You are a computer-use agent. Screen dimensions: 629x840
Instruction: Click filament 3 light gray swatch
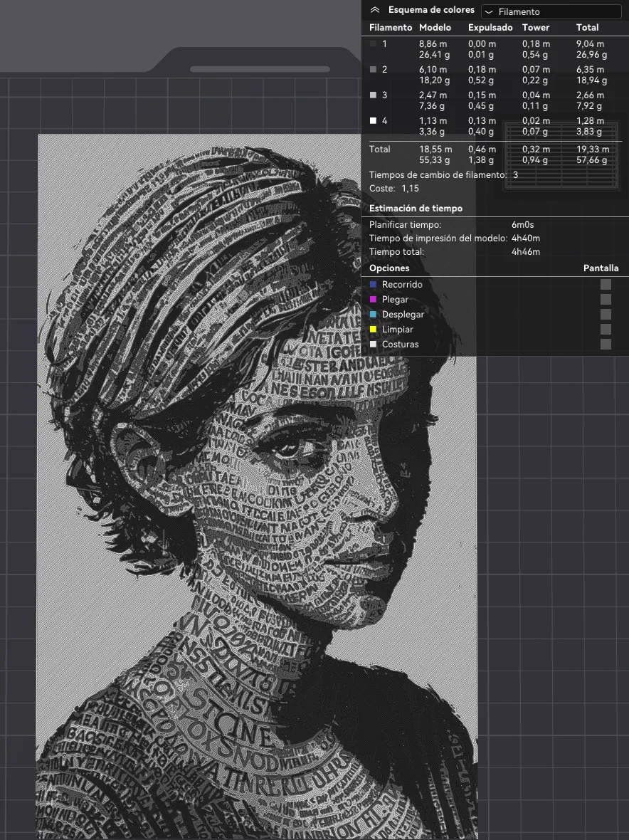tap(373, 95)
